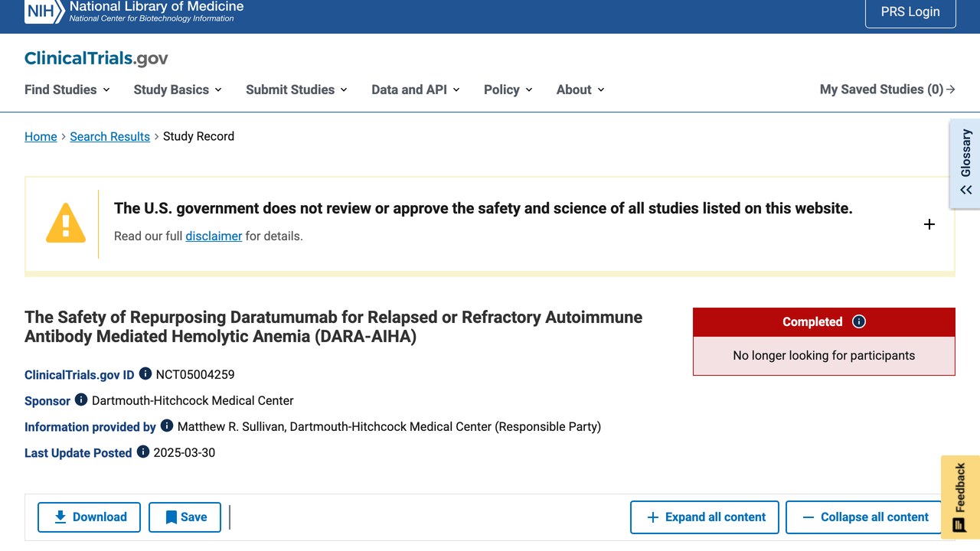Click the Feedback tab icon
This screenshot has width=980, height=551.
[x=959, y=524]
